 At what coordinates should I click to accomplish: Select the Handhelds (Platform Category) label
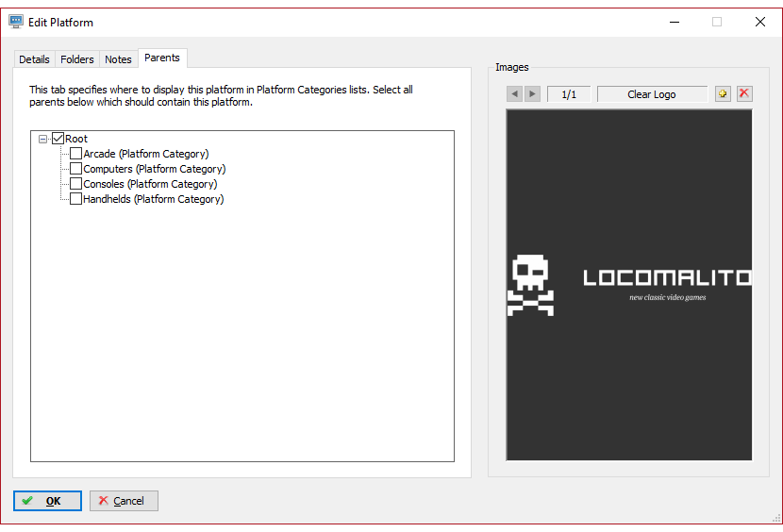click(154, 199)
